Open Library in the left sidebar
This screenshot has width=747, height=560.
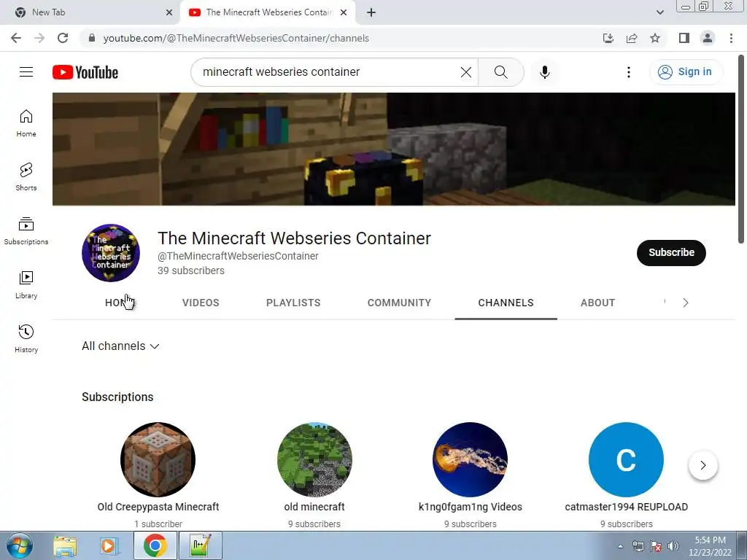tap(26, 285)
